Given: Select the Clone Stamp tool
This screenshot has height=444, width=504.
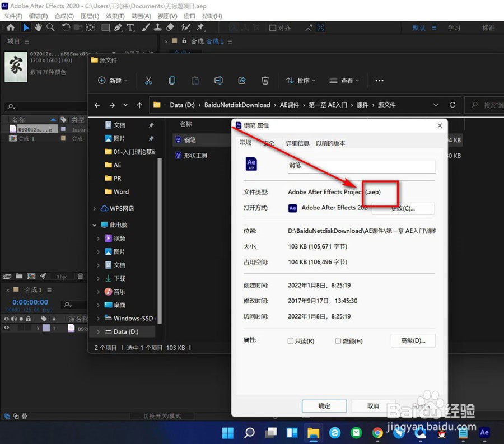Looking at the screenshot, I should [157, 27].
